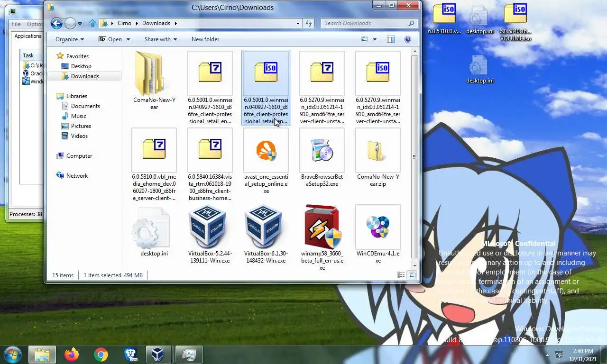Change your view icon button
The height and width of the screenshot is (364, 607).
click(365, 39)
